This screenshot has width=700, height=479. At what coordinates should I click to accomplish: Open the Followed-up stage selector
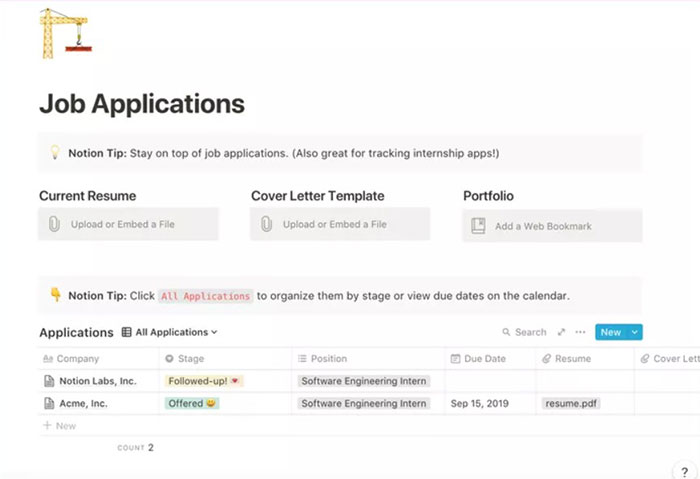pyautogui.click(x=204, y=381)
